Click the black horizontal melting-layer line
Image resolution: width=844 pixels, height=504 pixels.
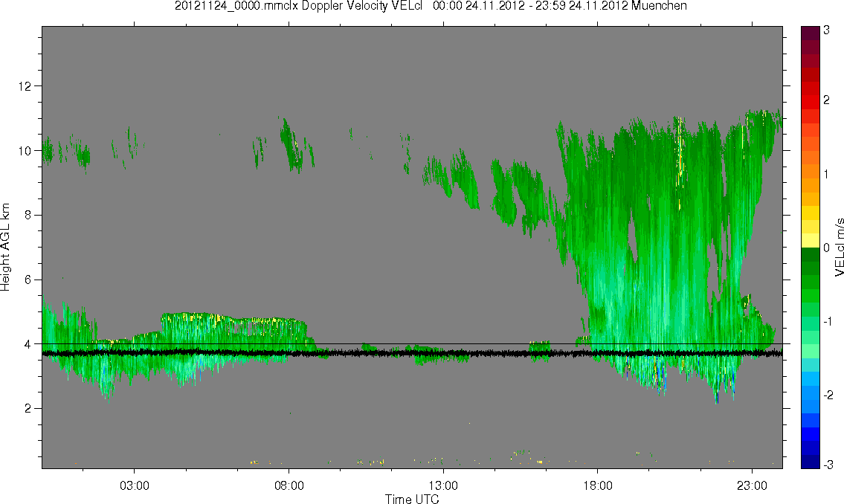tap(412, 353)
